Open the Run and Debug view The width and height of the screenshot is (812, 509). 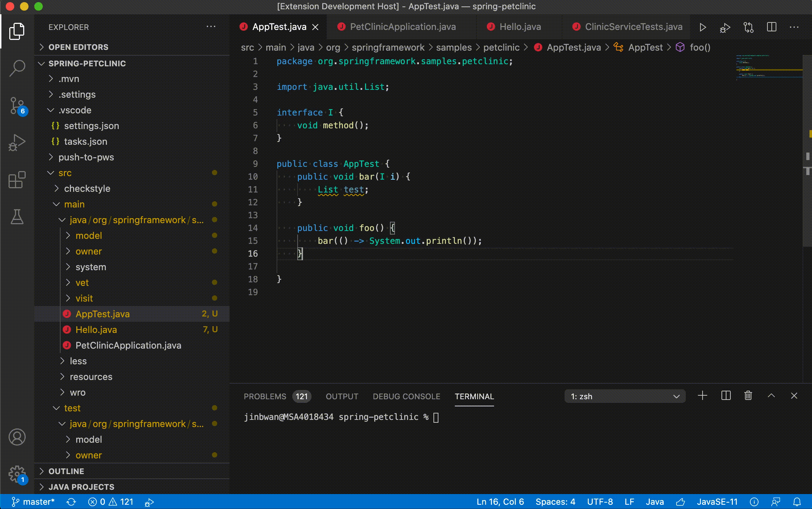tap(17, 143)
